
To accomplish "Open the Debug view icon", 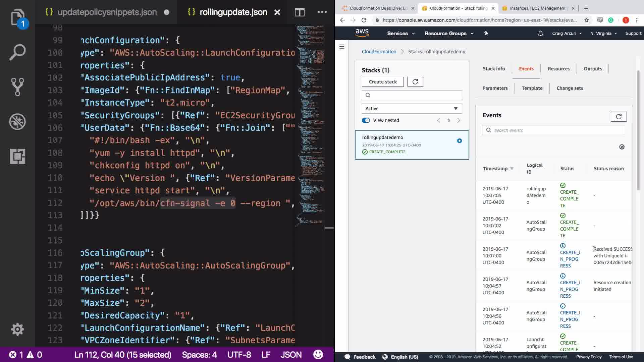I will [x=17, y=122].
